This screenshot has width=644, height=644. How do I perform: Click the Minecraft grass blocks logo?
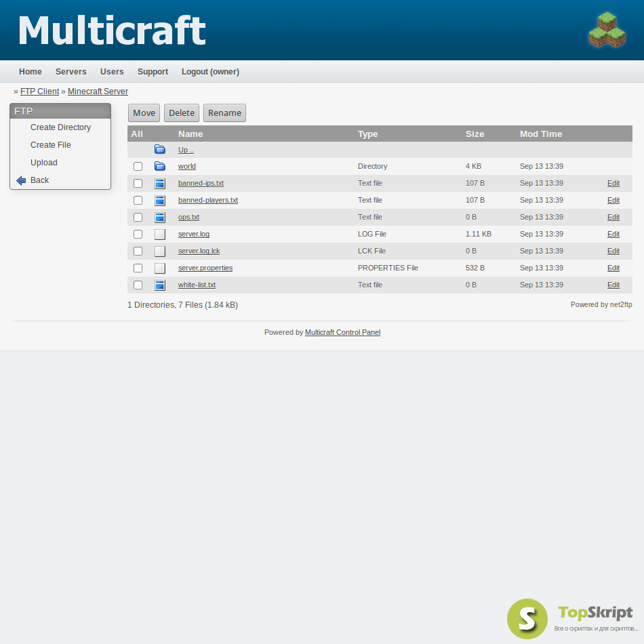point(607,30)
